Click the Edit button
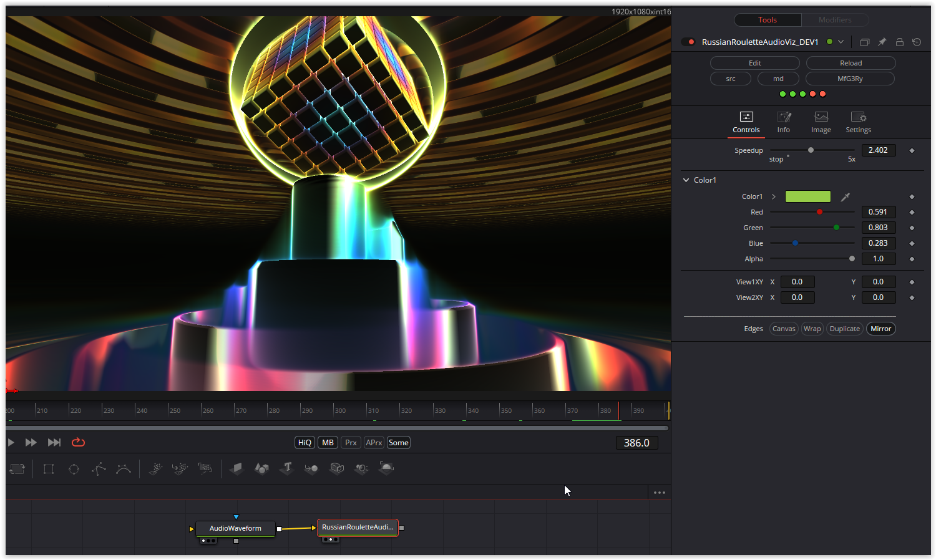Screen dimensions: 936x560 (x=755, y=63)
